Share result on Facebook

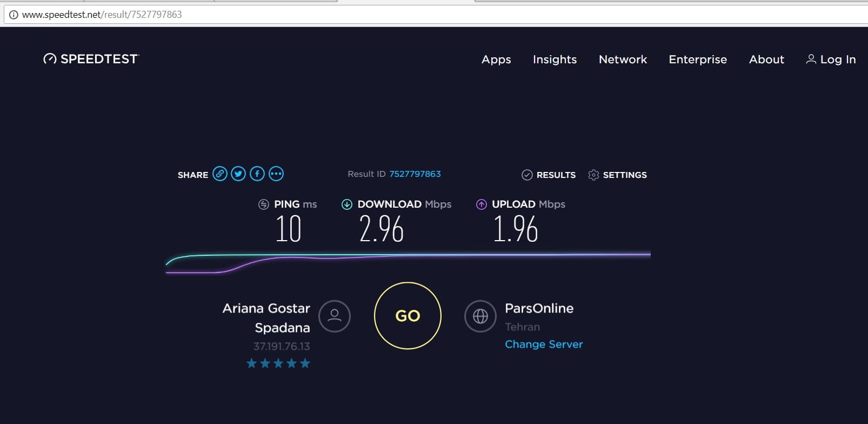(257, 174)
